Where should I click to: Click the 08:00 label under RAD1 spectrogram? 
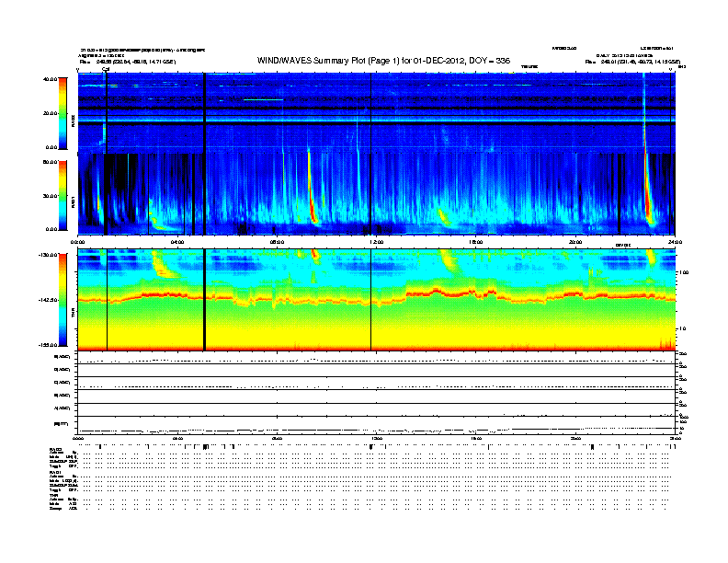[x=277, y=242]
